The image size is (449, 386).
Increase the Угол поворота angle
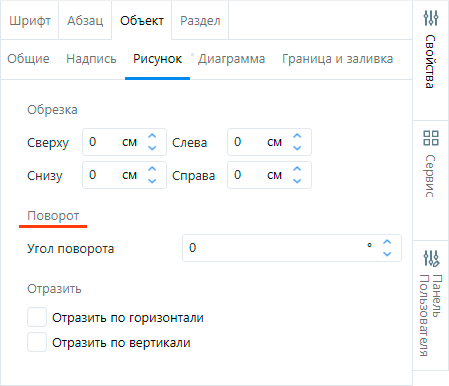(x=387, y=242)
